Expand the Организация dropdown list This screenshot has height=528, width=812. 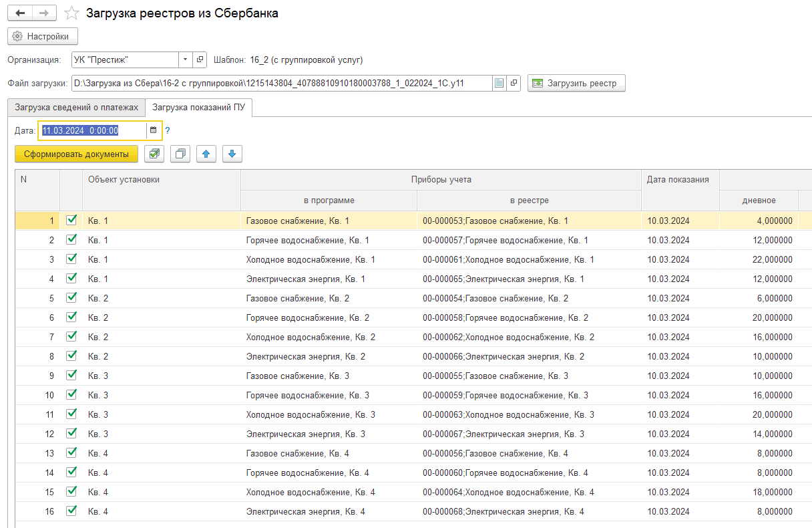click(x=185, y=60)
